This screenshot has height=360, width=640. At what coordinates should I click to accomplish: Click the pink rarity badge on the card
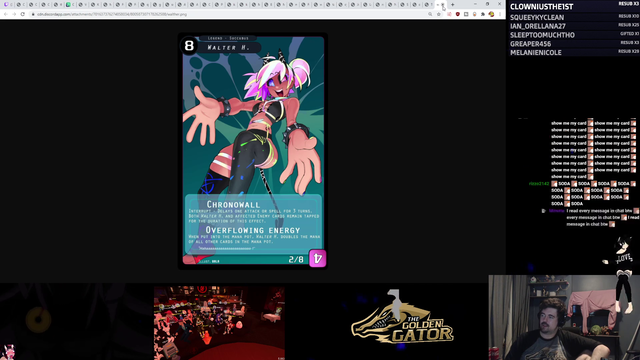click(318, 258)
